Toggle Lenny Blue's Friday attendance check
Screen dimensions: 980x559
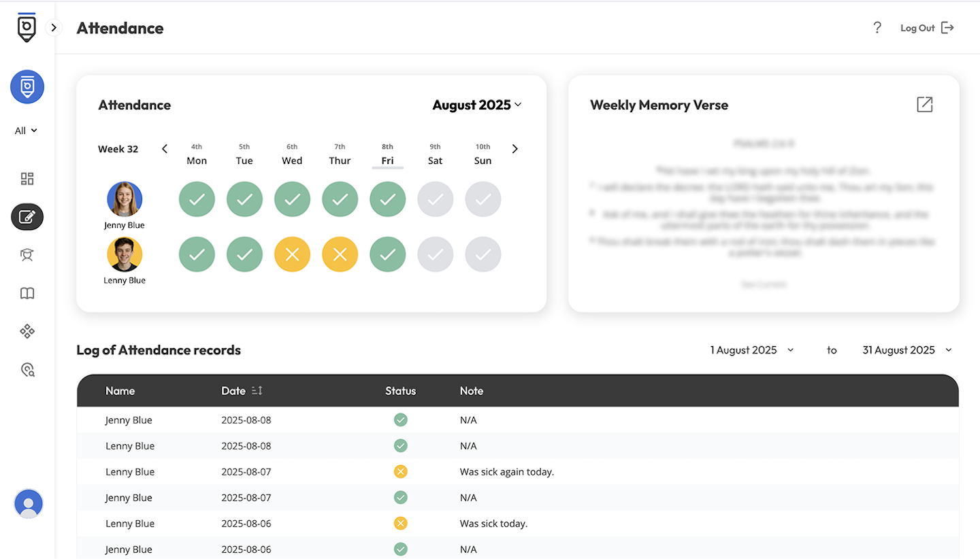coord(387,254)
